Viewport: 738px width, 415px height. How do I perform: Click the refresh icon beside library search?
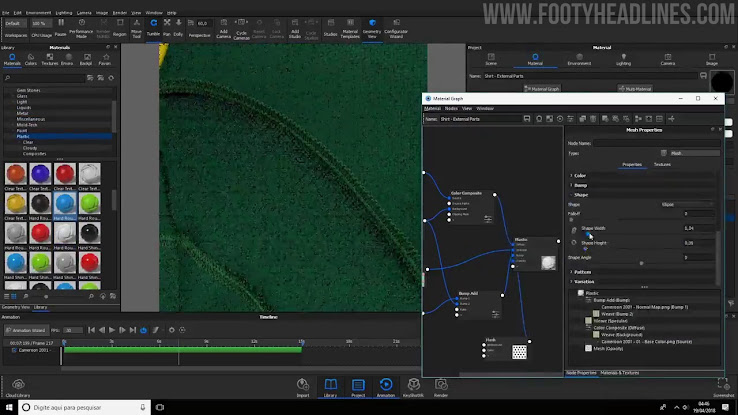[x=111, y=78]
